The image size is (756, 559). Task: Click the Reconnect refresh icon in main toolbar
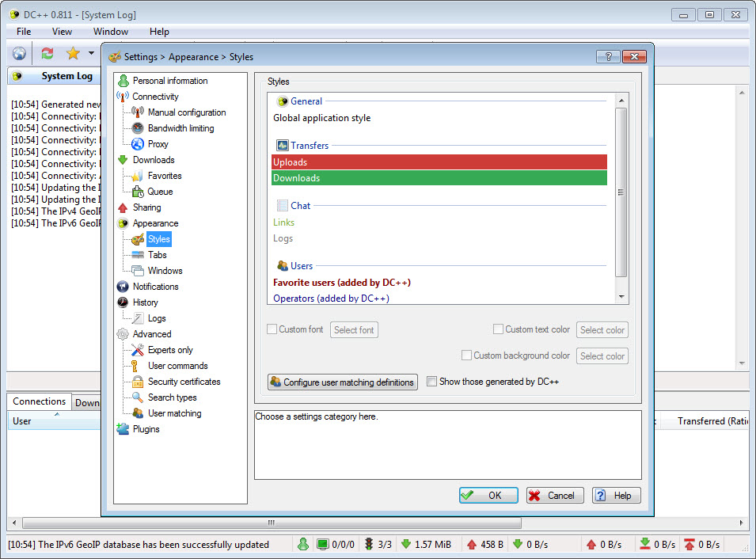pyautogui.click(x=47, y=53)
